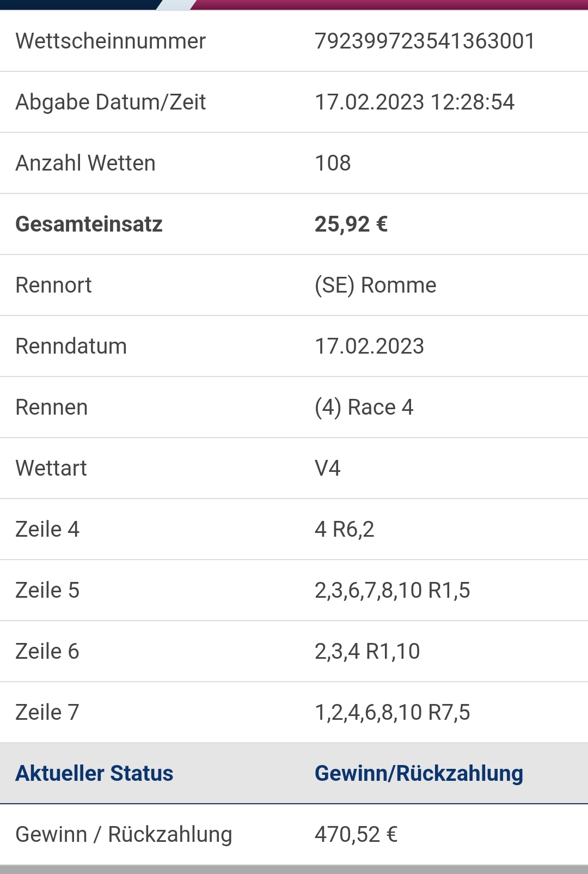This screenshot has width=588, height=874.
Task: Select the payout amount 470,52 €
Action: coord(356,835)
